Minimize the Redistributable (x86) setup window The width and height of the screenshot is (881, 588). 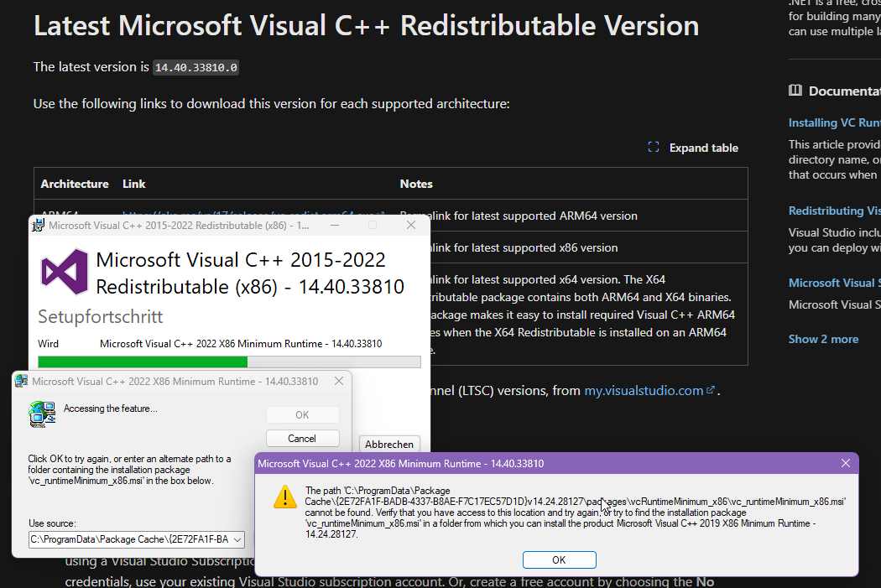click(x=335, y=225)
